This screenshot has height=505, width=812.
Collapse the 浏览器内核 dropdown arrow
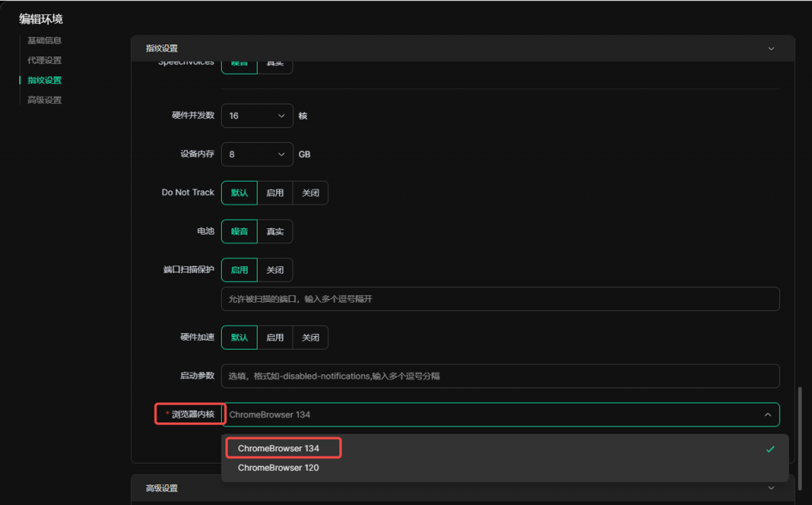tap(767, 415)
